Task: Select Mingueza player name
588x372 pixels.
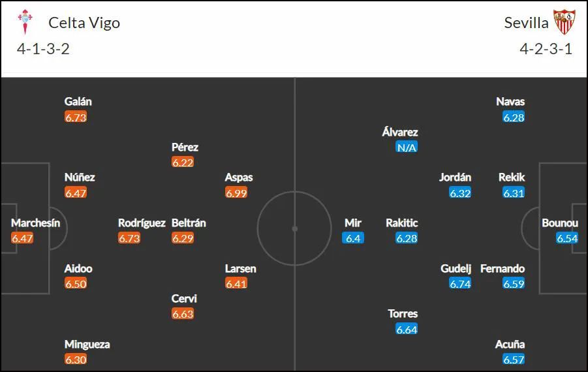Action: pyautogui.click(x=87, y=344)
